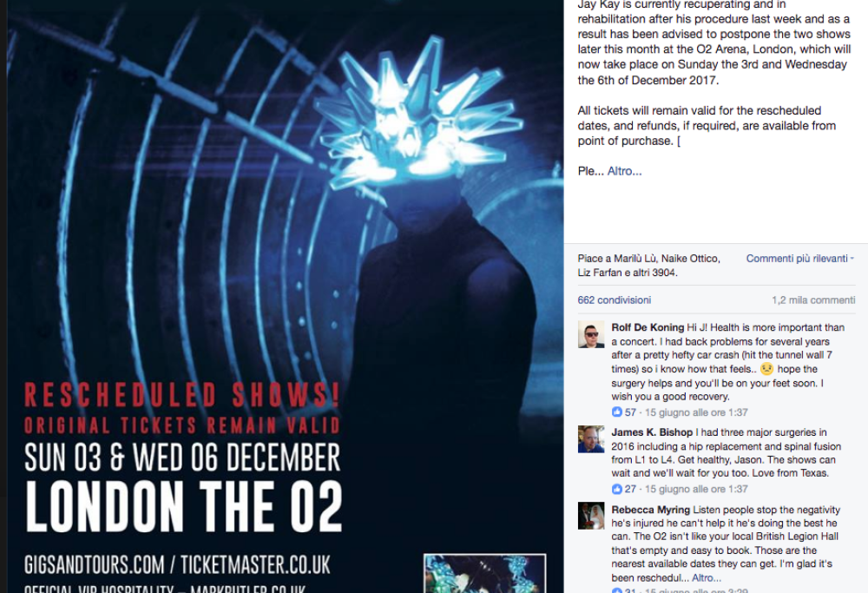Open the 662 condivisioni shares list
Viewport: 868px width, 593px height.
(x=615, y=300)
